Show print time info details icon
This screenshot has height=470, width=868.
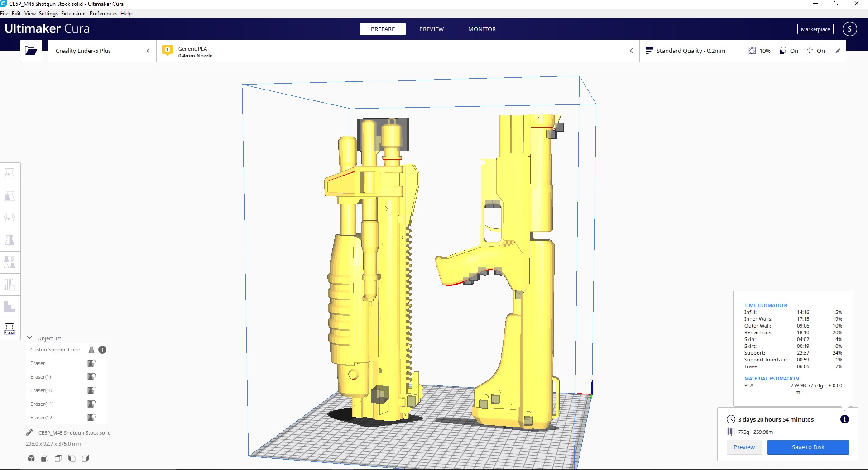(x=844, y=419)
